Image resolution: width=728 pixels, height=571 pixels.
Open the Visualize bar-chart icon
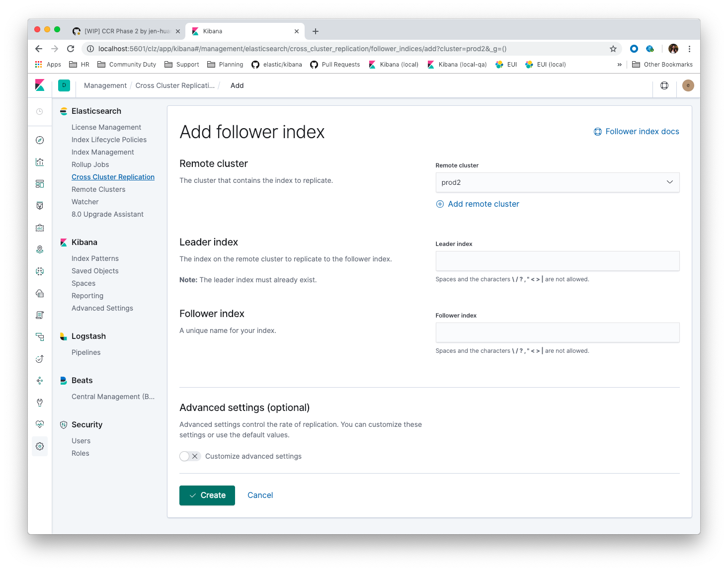(40, 162)
